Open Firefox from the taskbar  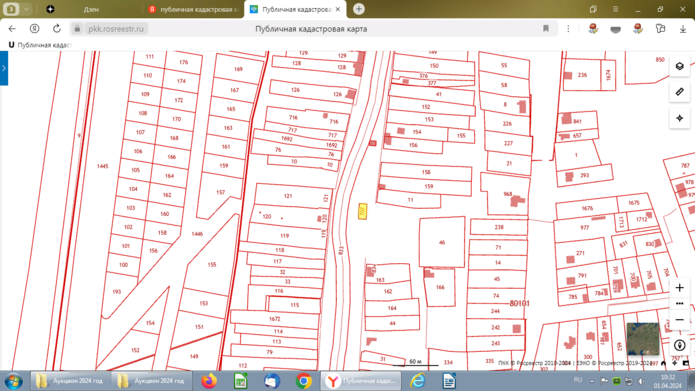(209, 381)
